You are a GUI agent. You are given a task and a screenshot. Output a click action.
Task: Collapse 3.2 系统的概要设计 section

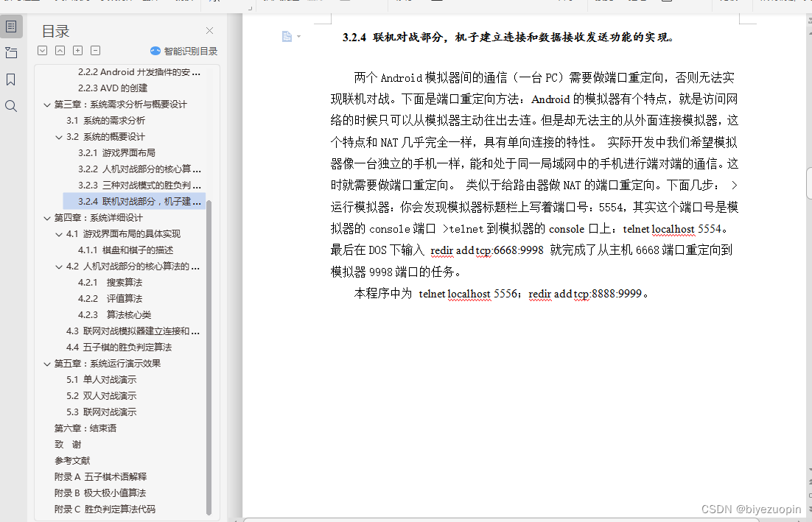click(59, 137)
